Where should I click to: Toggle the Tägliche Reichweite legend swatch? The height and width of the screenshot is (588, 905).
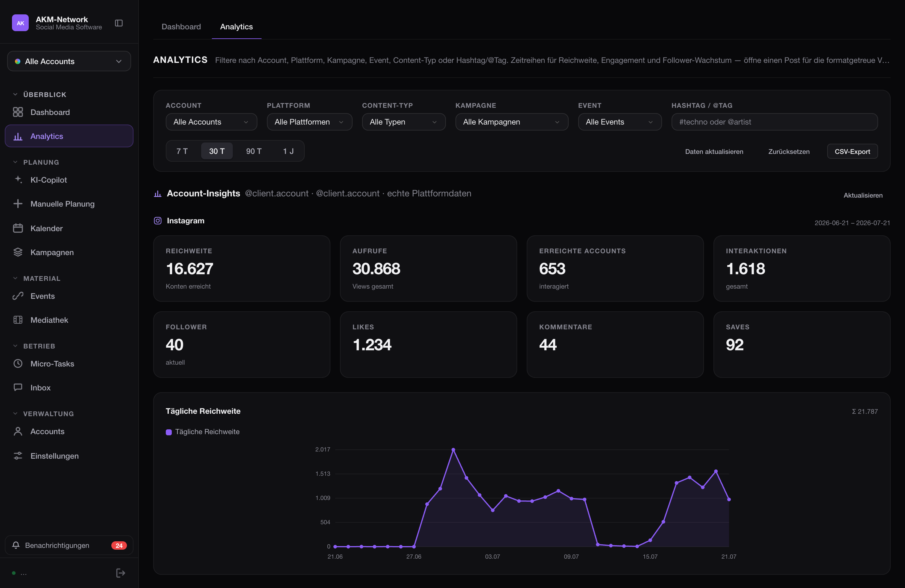[x=169, y=432]
